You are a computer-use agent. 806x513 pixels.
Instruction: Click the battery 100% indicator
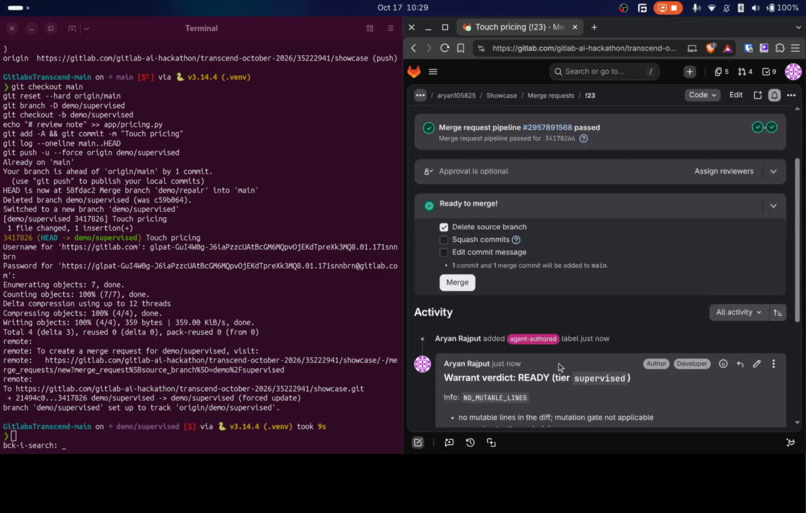pos(782,8)
